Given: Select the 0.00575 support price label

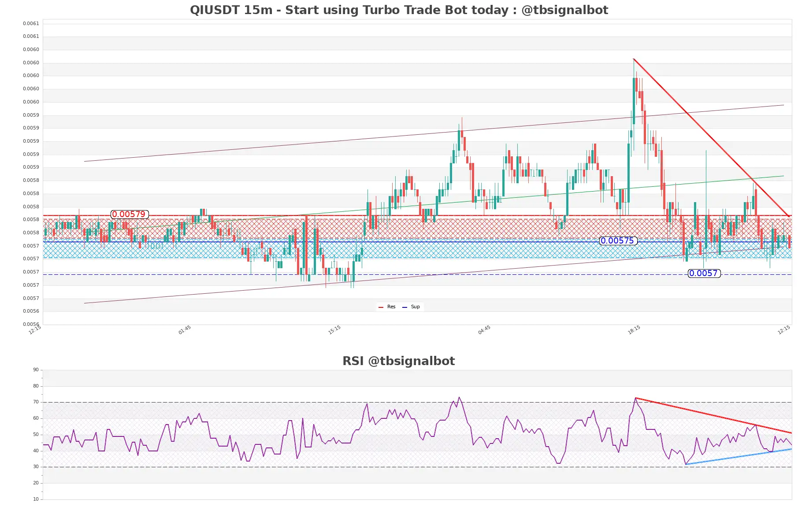Looking at the screenshot, I should 618,241.
